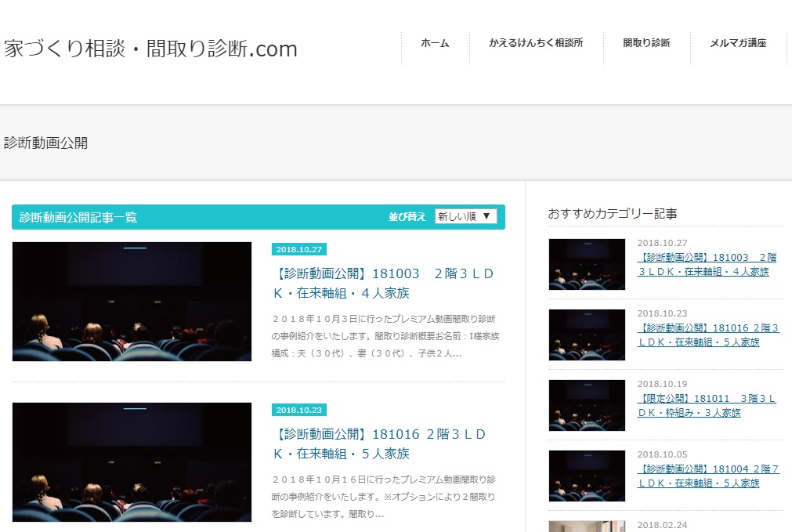Click sidebar thumbnail beside 2018.10.27 entry
Image resolution: width=792 pixels, height=532 pixels.
[x=587, y=264]
